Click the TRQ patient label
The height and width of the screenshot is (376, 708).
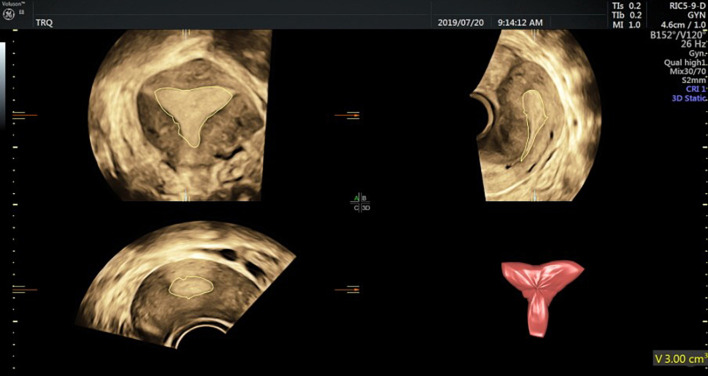(44, 23)
